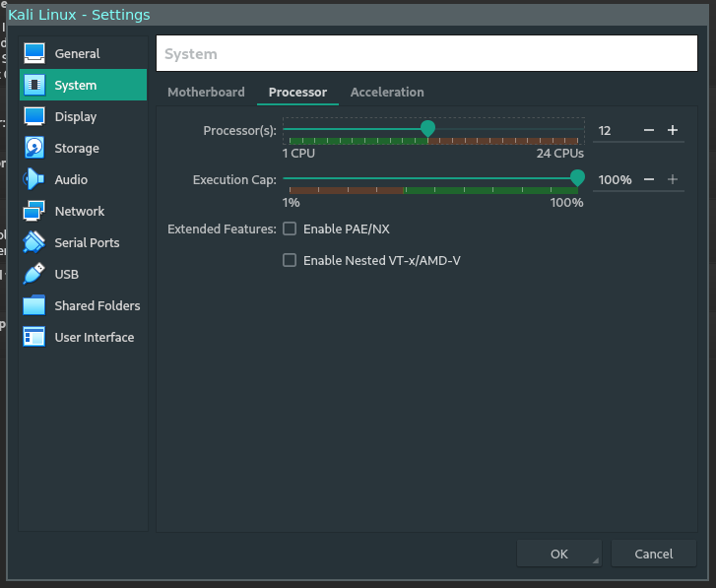Screen dimensions: 716x588
Task: Decrease execution cap with minus button
Action: pyautogui.click(x=649, y=179)
